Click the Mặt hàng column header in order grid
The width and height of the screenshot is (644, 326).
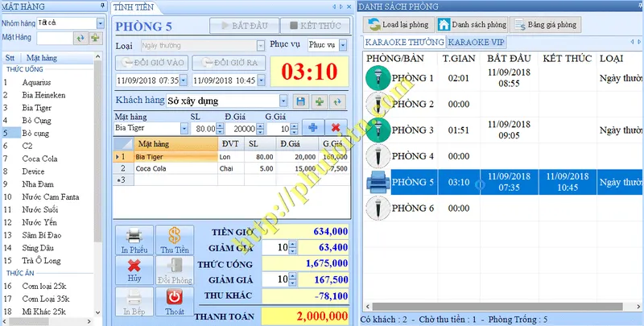click(175, 144)
